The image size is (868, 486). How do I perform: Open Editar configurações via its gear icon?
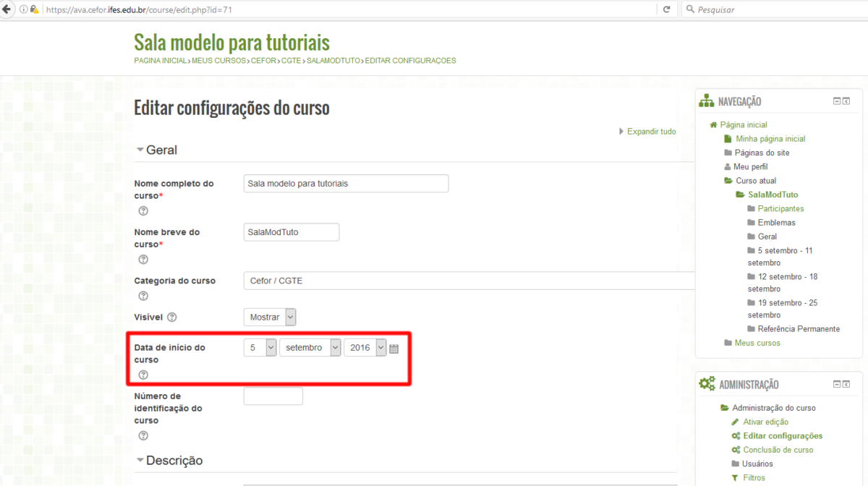click(735, 435)
